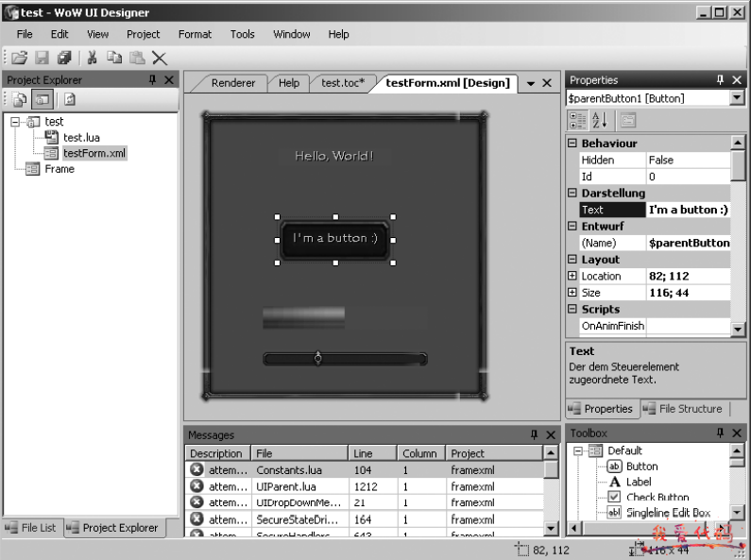The image size is (751, 560).
Task: Open the $parentButton1 object selector dropdown
Action: pos(737,98)
